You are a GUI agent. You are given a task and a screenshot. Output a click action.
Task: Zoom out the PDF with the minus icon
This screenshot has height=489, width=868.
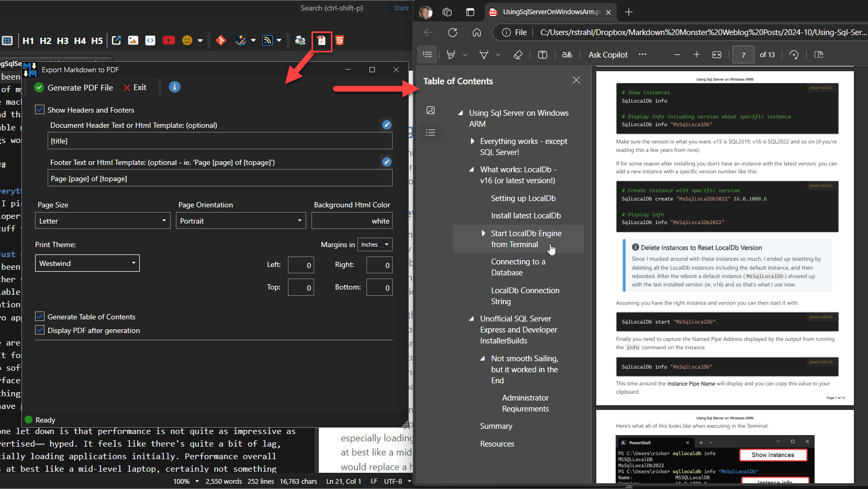point(677,54)
